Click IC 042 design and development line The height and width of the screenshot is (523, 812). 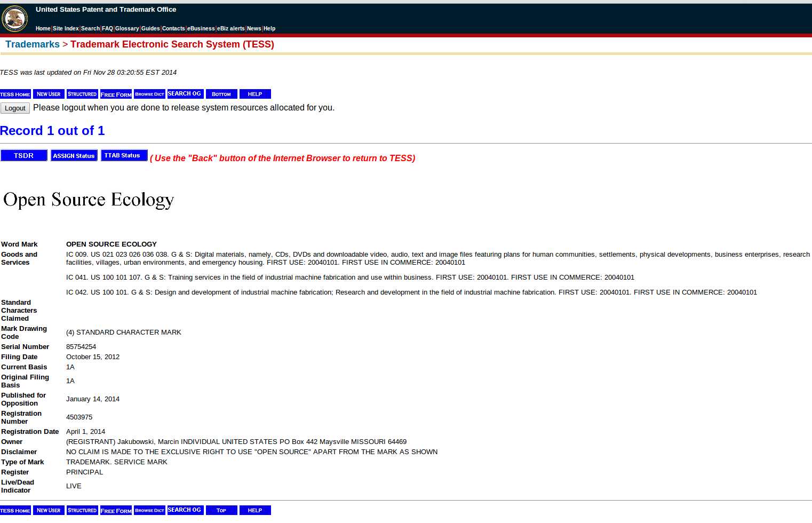[411, 292]
